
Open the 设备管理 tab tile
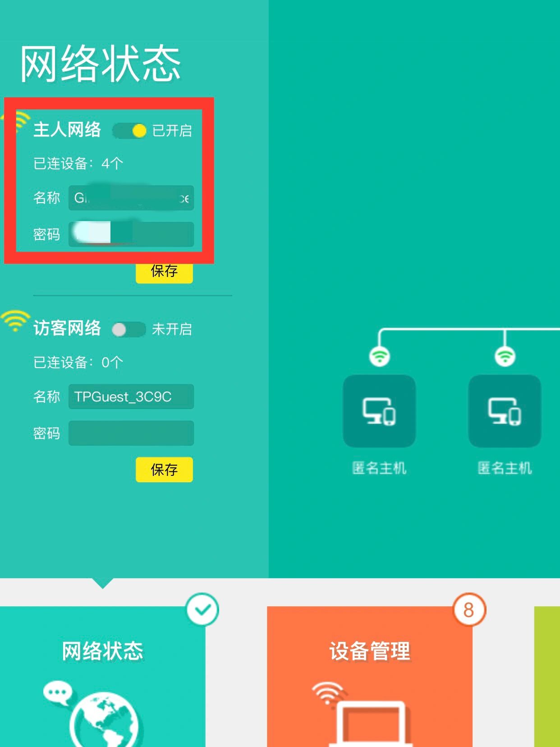point(370,677)
